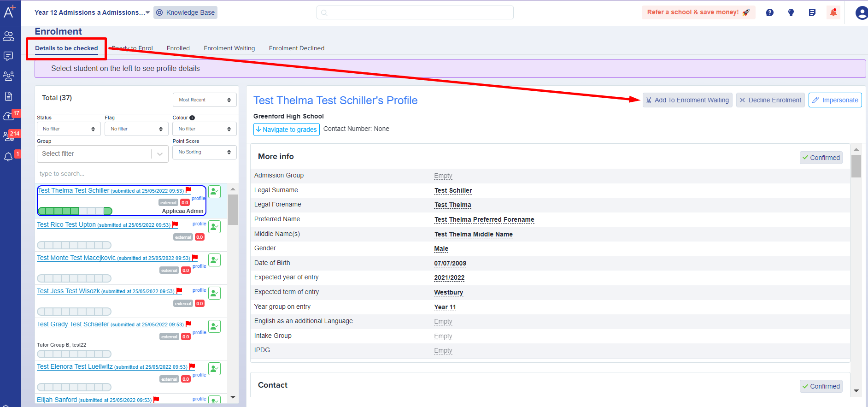Click the Year group on entry value Year 11
This screenshot has height=407, width=868.
(445, 307)
